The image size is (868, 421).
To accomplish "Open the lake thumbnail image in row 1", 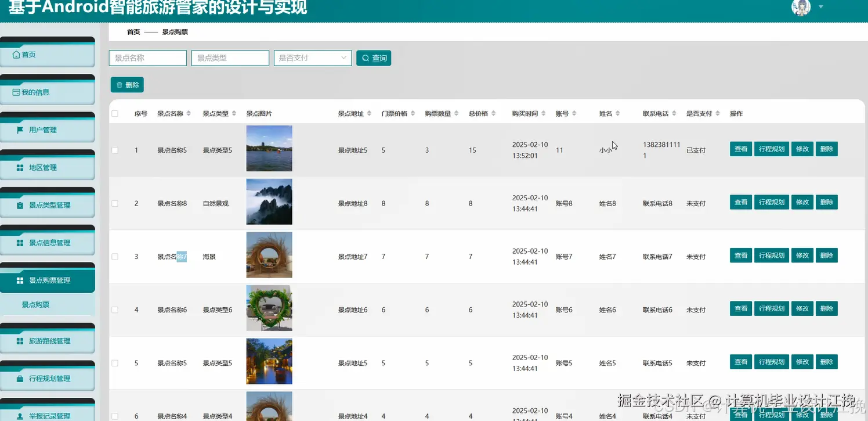I will (269, 149).
